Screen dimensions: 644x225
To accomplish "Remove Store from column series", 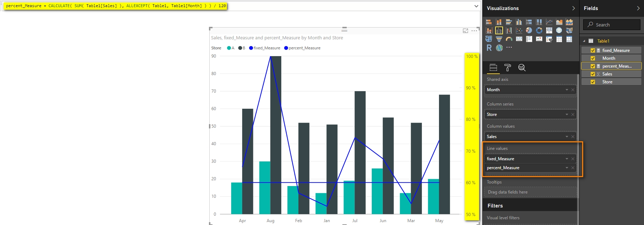I will pos(573,114).
